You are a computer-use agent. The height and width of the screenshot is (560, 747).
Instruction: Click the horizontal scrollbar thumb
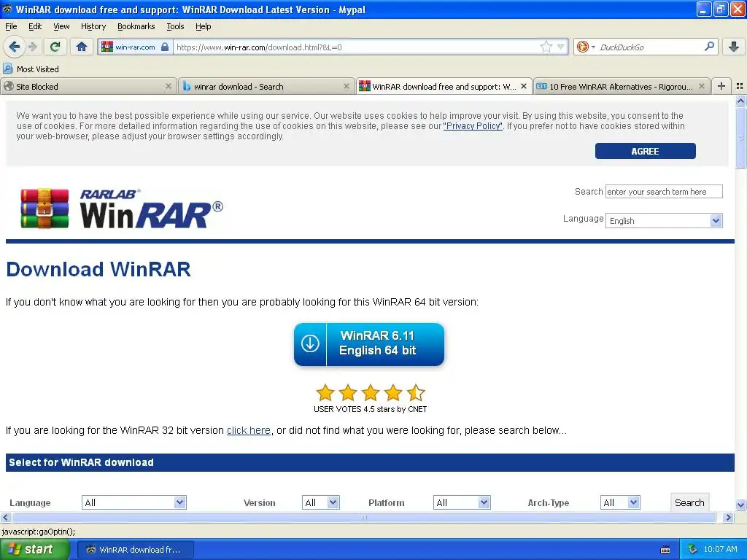tap(364, 517)
